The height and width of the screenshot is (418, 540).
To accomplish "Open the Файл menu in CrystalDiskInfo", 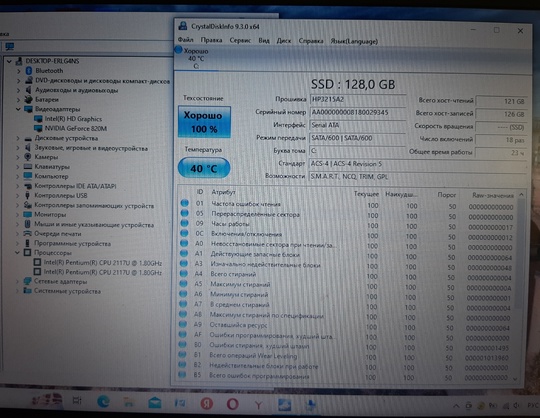I will coord(185,40).
